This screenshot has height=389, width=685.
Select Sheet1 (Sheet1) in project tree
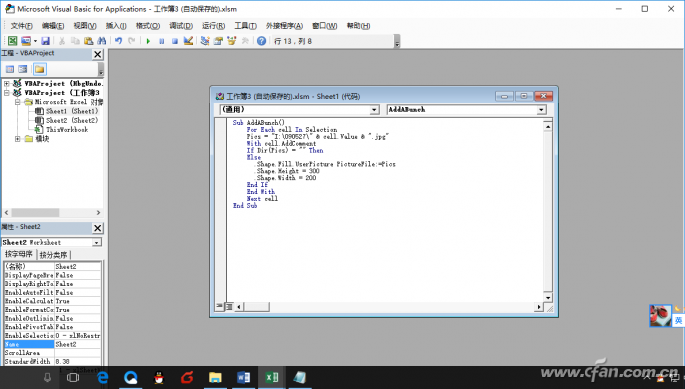[x=72, y=111]
